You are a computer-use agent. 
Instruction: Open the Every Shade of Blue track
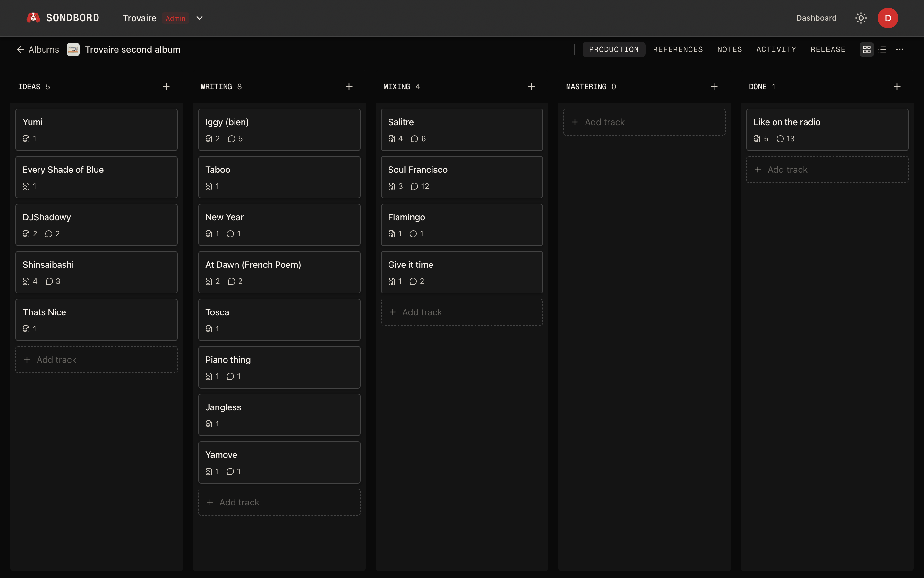pyautogui.click(x=97, y=177)
